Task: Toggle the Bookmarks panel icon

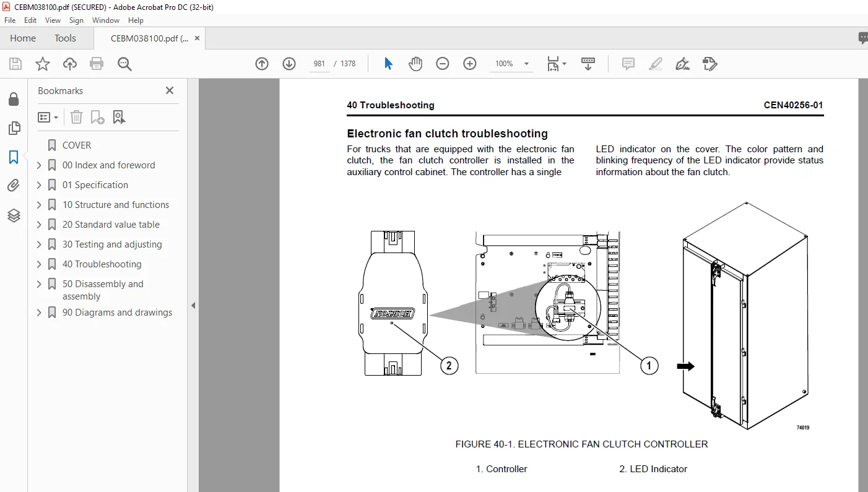Action: 14,157
